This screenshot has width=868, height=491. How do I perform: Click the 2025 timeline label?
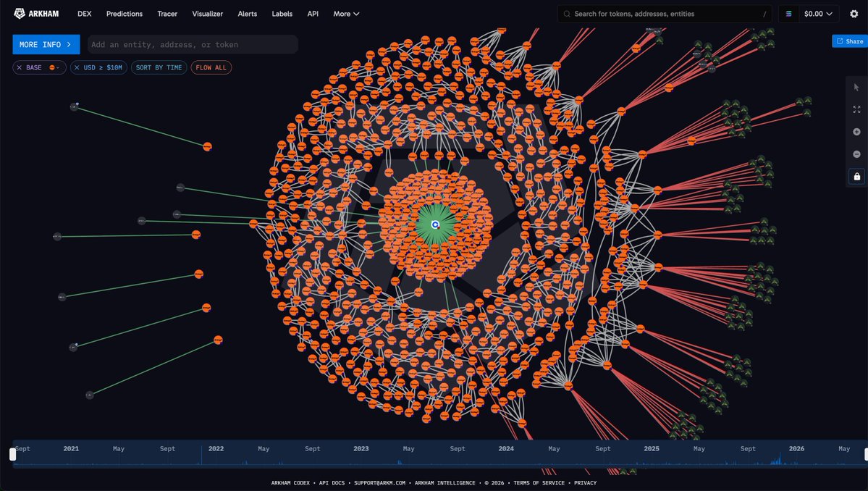tap(652, 448)
